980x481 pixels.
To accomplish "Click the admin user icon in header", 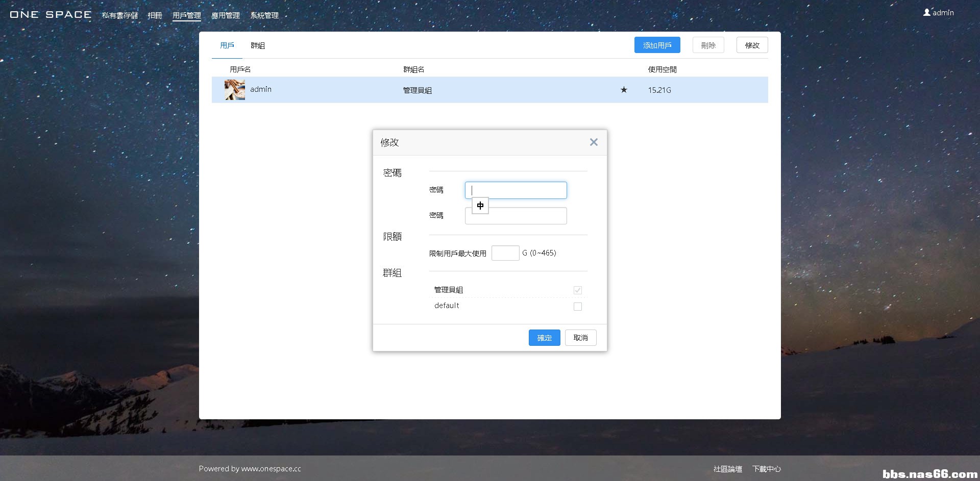I will pyautogui.click(x=926, y=13).
